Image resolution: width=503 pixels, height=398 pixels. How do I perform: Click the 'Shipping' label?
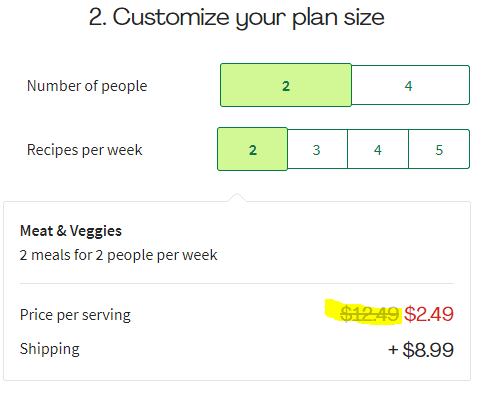[x=50, y=349]
